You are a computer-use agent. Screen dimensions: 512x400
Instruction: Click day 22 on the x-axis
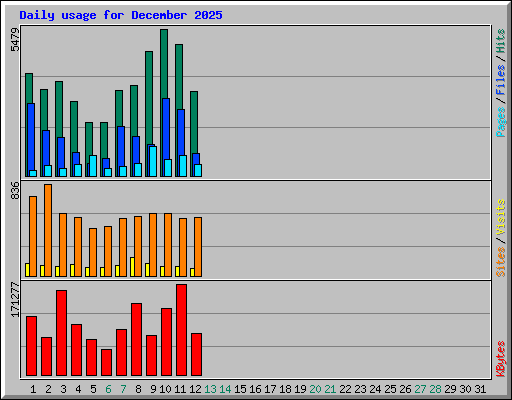(345, 389)
